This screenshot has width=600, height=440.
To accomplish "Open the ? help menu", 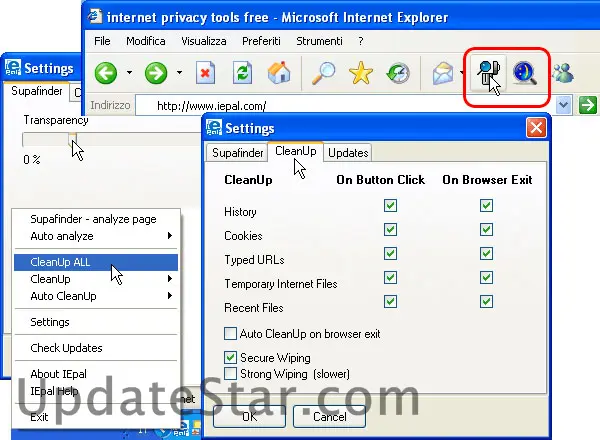I will (360, 41).
